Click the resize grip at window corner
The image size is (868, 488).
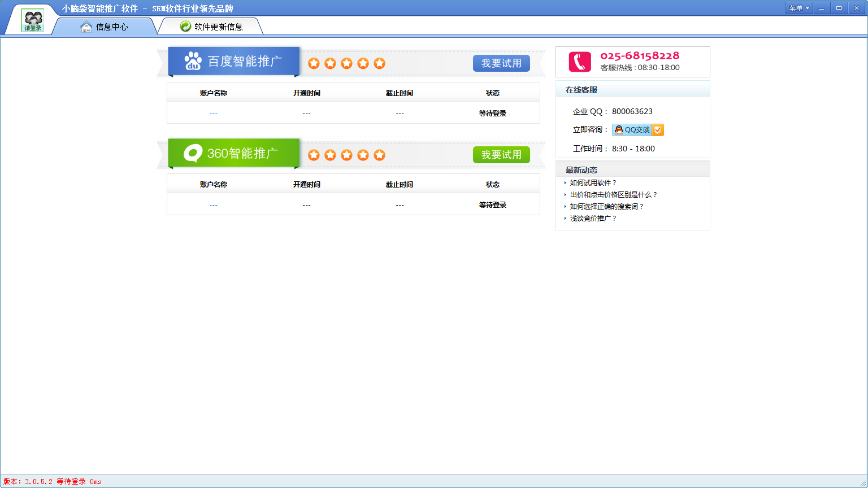tap(862, 482)
